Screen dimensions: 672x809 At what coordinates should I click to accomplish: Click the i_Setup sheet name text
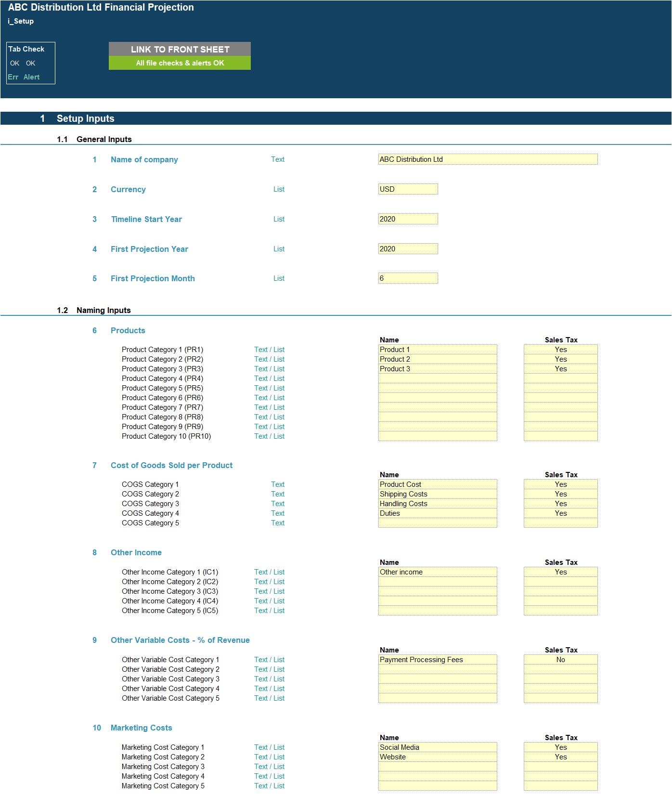click(x=21, y=21)
